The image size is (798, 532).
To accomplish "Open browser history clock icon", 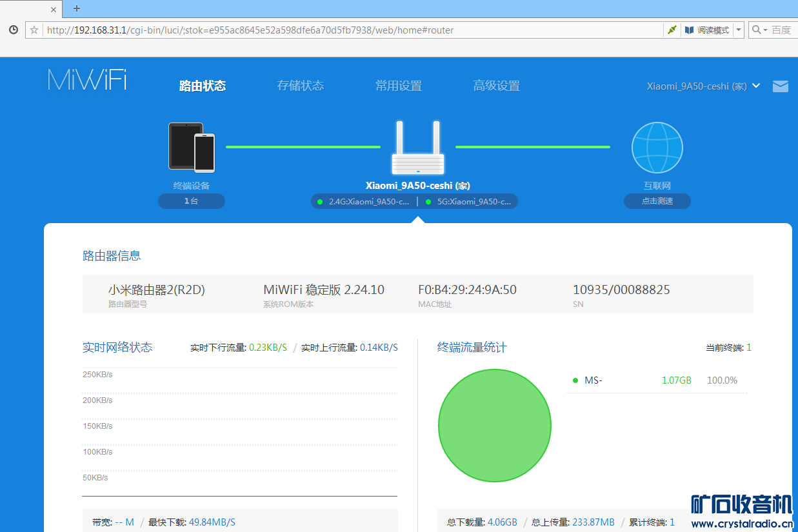I will coord(13,30).
